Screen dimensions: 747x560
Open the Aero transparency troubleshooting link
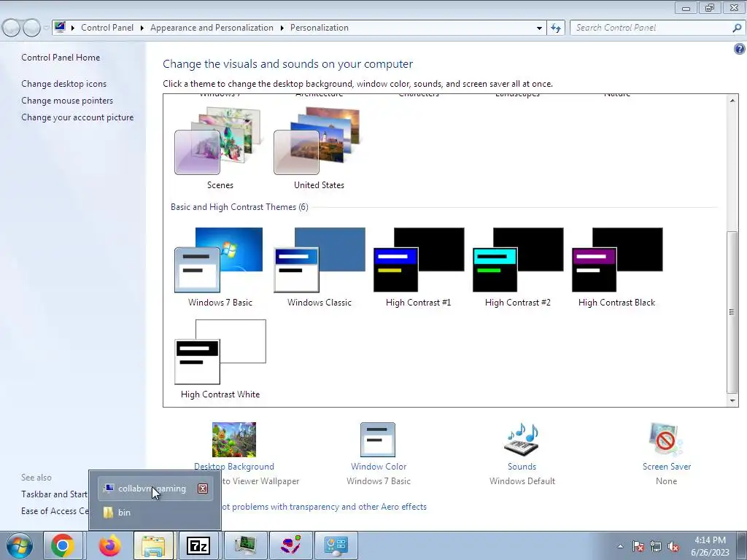point(324,507)
